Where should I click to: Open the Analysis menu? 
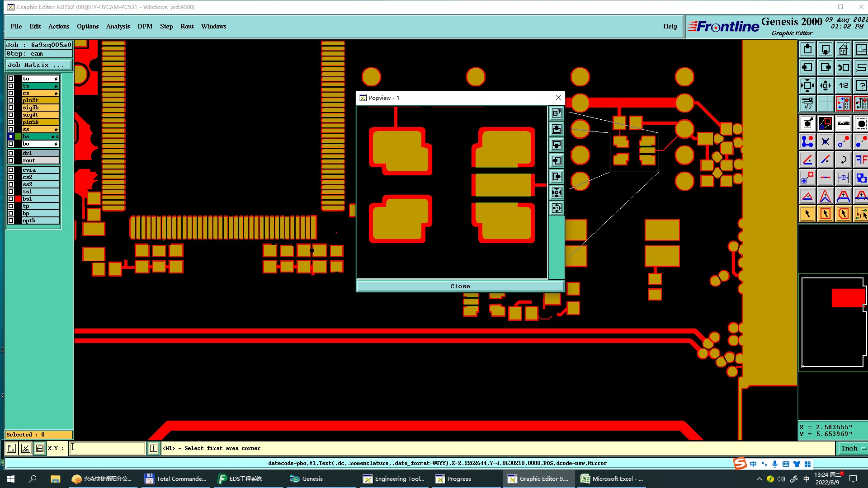click(118, 26)
